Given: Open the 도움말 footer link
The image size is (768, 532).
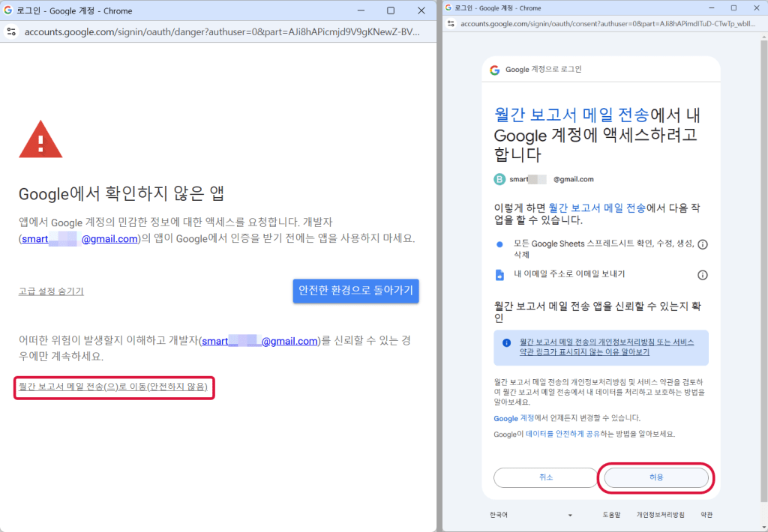Looking at the screenshot, I should coord(611,516).
